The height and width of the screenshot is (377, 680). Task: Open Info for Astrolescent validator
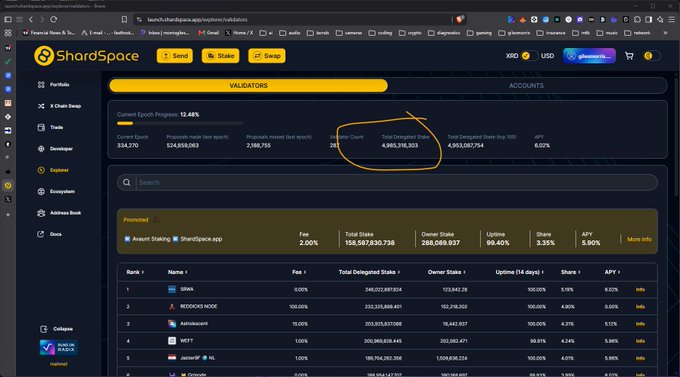(640, 324)
